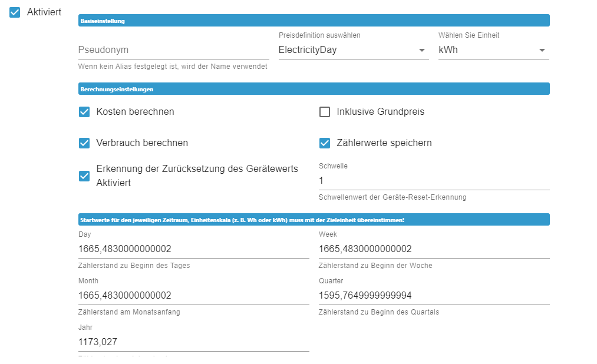597x364 pixels.
Task: Click the Verbrauch berechnen label
Action: [142, 143]
